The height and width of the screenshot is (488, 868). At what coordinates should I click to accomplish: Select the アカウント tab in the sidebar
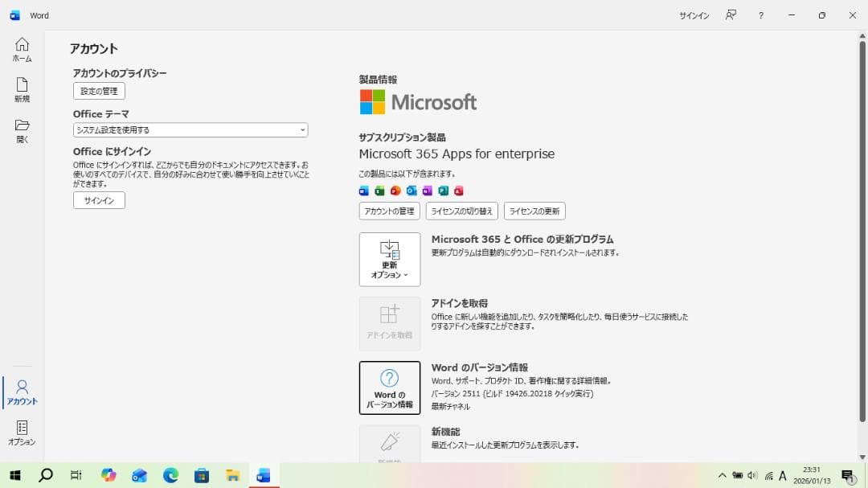click(x=22, y=392)
